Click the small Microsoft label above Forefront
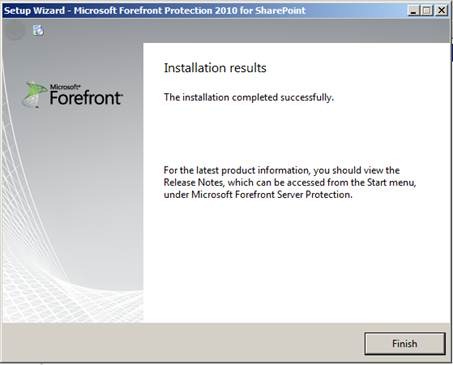Screen dimensions: 453x365 point(65,87)
